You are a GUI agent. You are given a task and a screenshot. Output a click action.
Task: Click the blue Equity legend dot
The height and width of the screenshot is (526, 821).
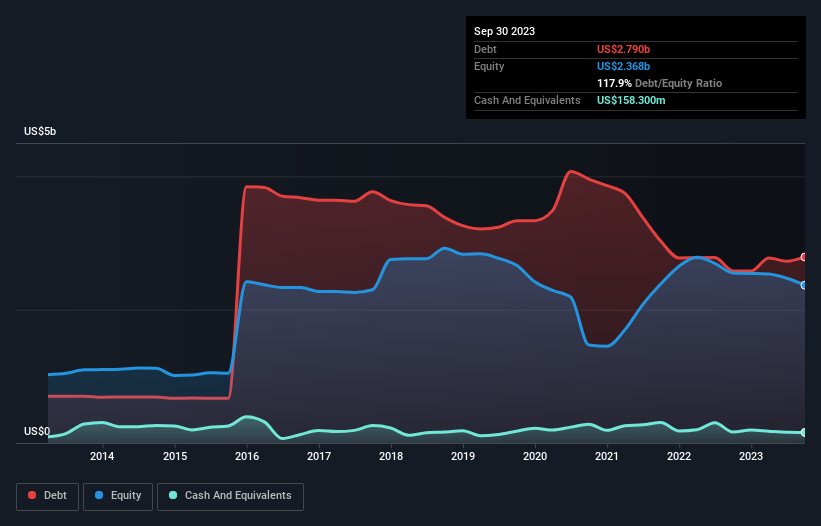99,495
